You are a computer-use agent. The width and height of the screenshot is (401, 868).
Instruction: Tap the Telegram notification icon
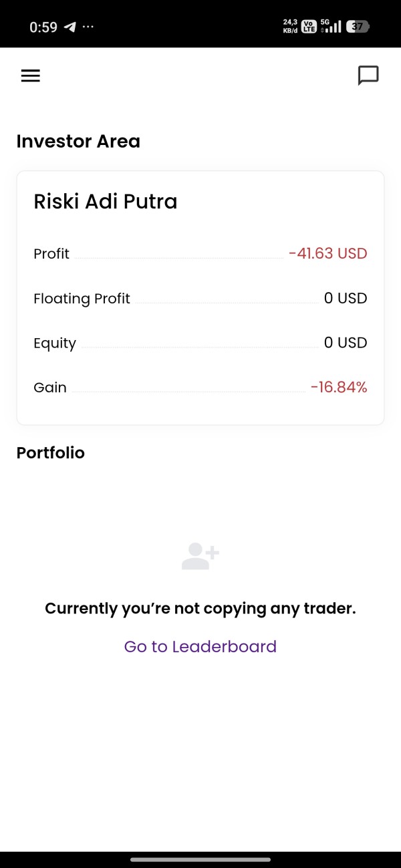pyautogui.click(x=70, y=27)
